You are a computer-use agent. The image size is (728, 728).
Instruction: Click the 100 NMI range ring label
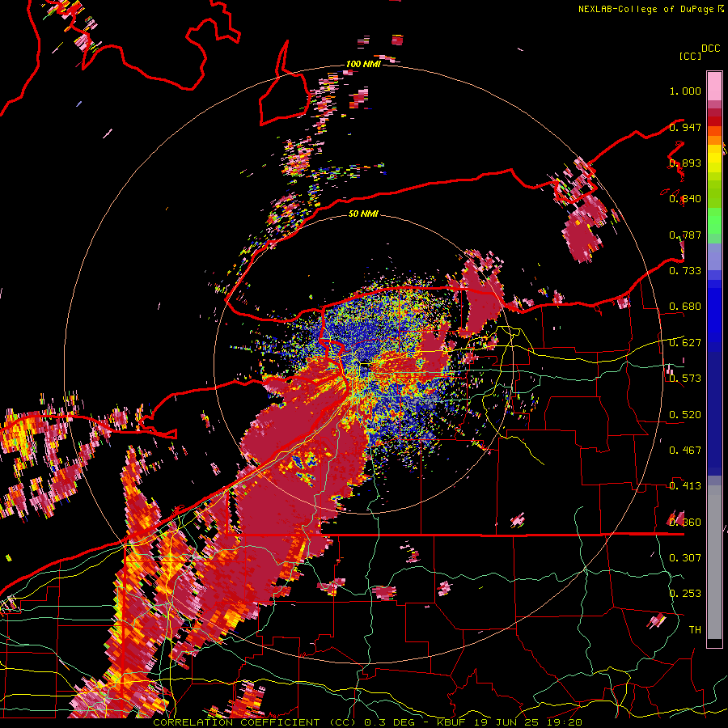pos(363,64)
